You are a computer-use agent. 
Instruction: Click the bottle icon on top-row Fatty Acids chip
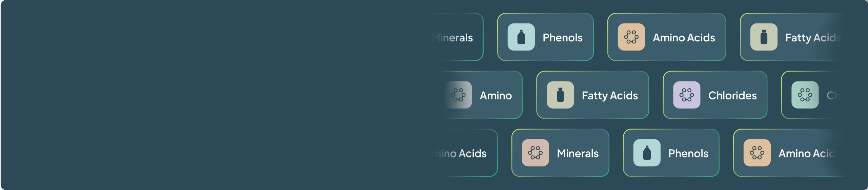(x=764, y=37)
